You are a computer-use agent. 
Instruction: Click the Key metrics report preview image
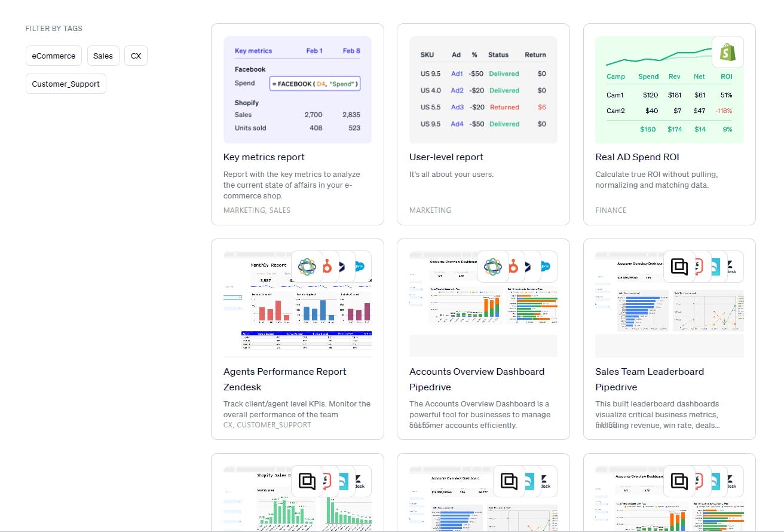click(x=298, y=90)
